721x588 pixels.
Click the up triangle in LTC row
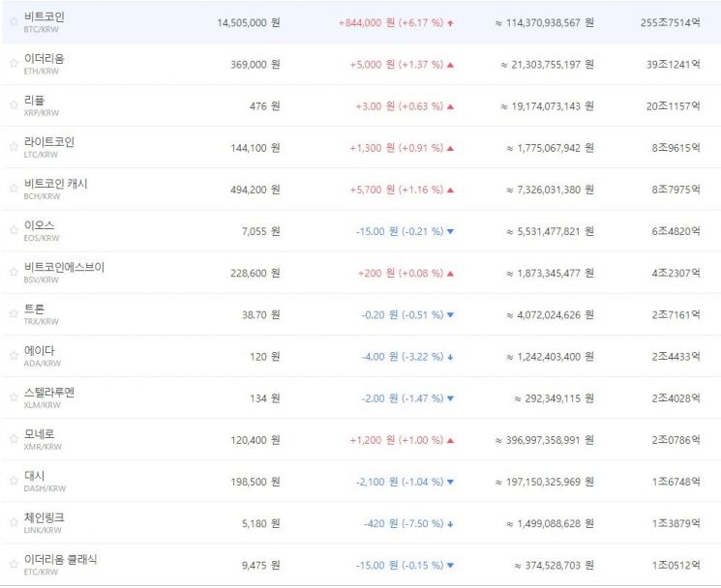point(450,148)
